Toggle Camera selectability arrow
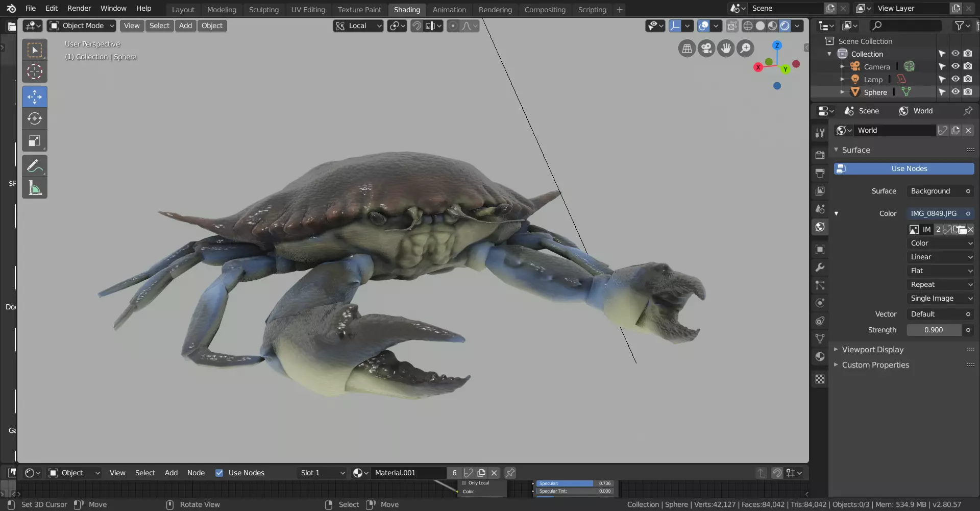Image resolution: width=980 pixels, height=511 pixels. pos(942,66)
